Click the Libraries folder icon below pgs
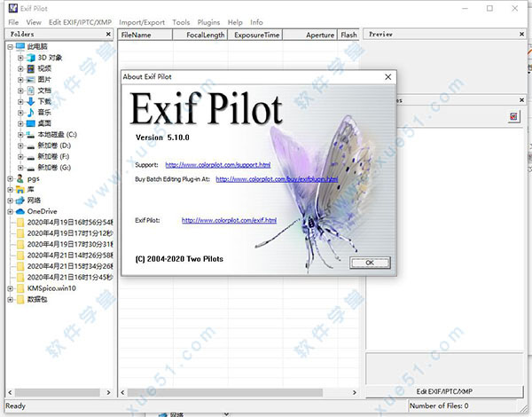This screenshot has height=417, width=532. coord(20,190)
